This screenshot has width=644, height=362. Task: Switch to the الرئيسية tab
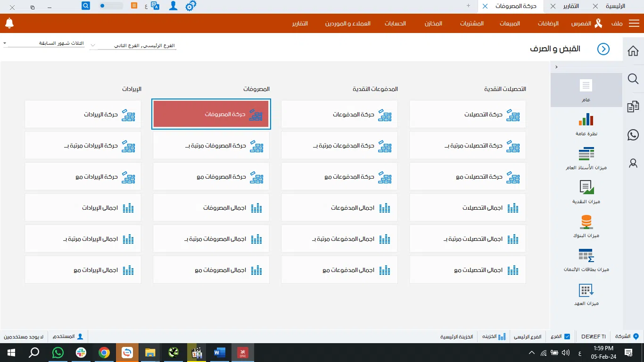pyautogui.click(x=615, y=6)
